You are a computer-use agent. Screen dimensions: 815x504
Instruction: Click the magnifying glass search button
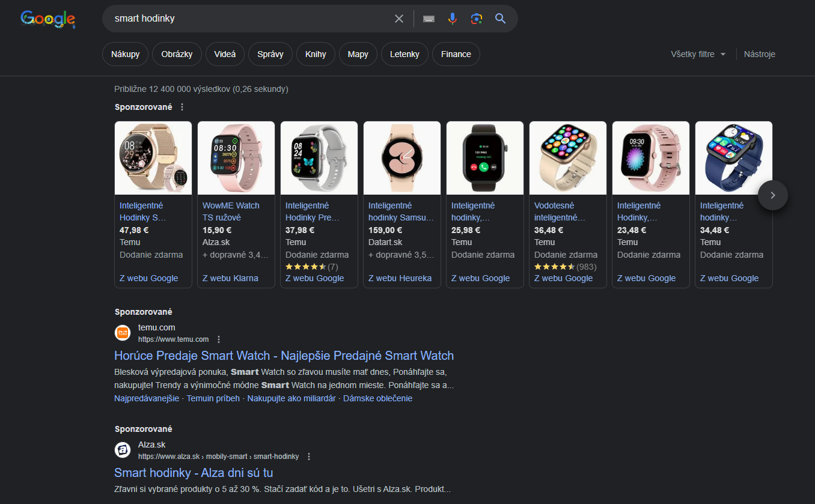[x=501, y=19]
